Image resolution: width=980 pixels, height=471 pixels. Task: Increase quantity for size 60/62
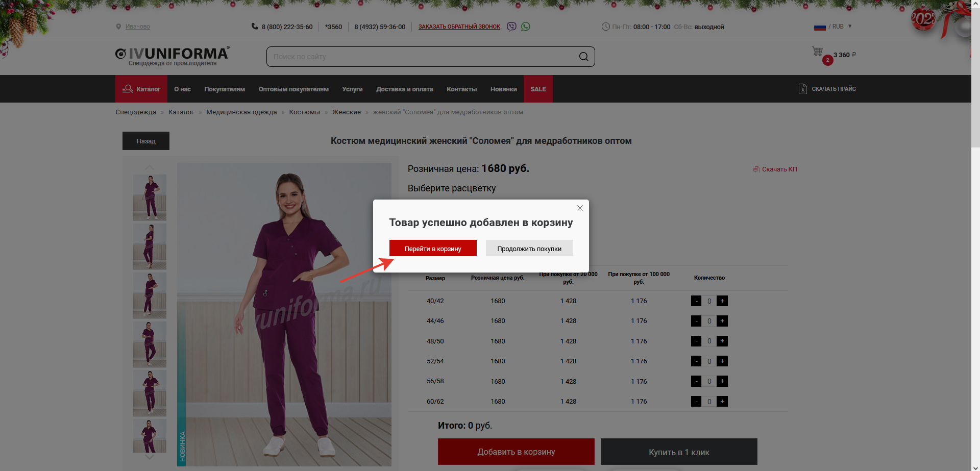722,402
